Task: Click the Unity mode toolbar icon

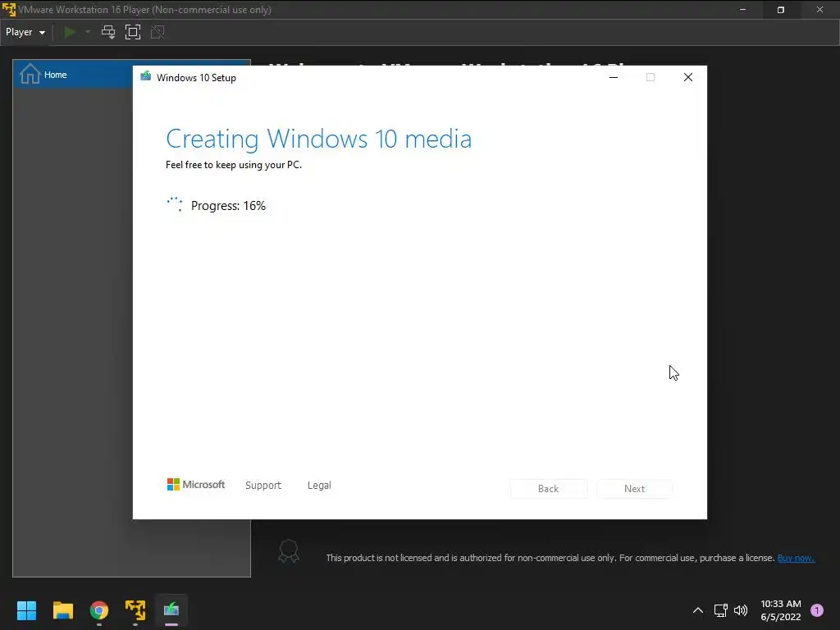Action: tap(157, 32)
